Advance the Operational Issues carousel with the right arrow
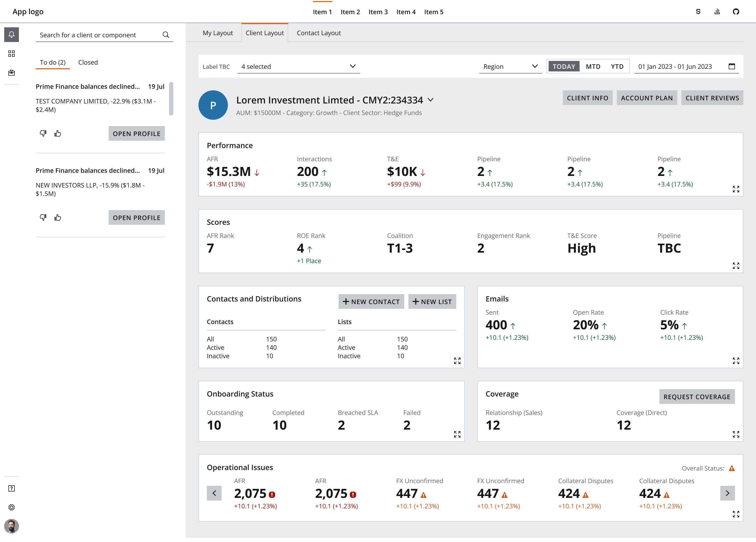 [728, 493]
